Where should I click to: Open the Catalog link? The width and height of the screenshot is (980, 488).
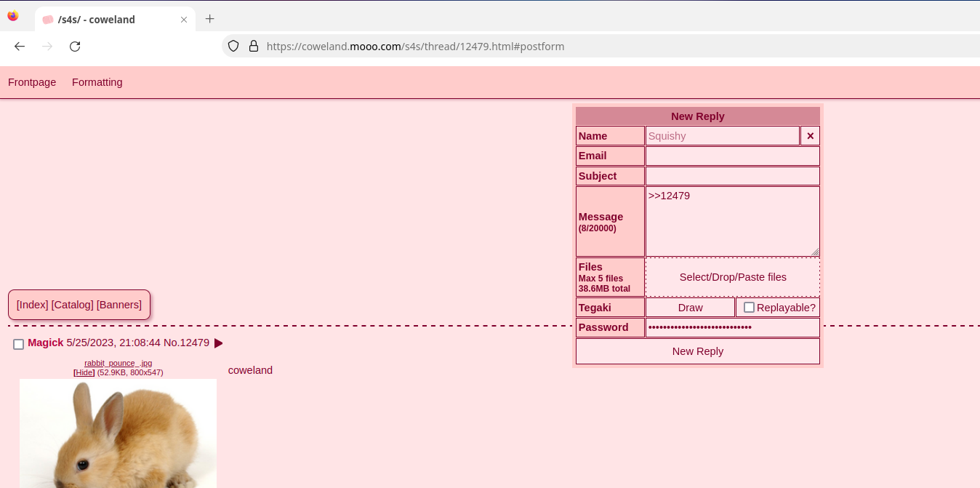pyautogui.click(x=72, y=305)
